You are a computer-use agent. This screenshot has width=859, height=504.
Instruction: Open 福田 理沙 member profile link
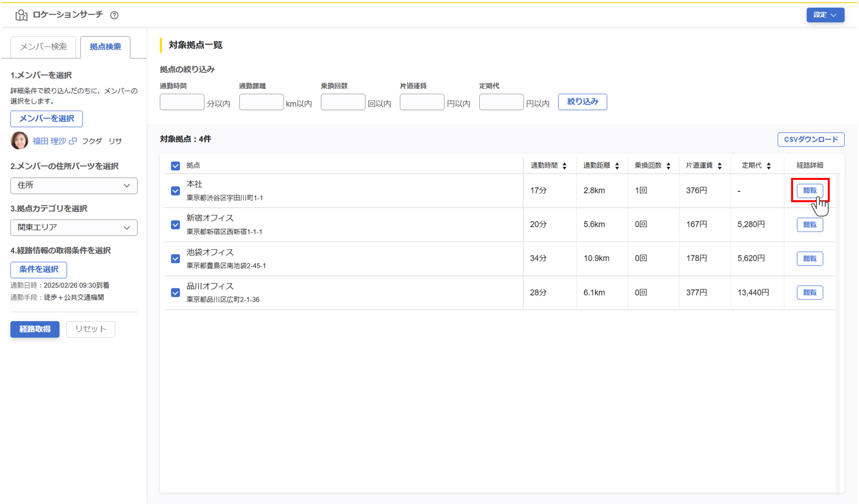(49, 141)
